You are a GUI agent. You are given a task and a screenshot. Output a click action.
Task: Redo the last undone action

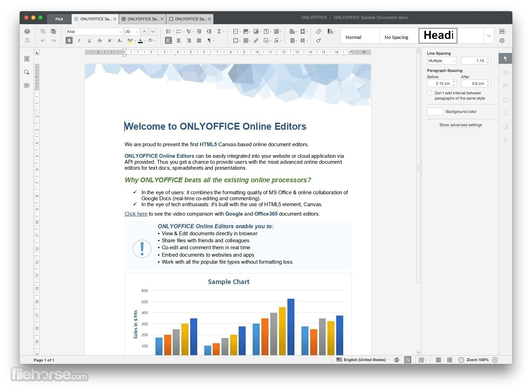point(53,41)
